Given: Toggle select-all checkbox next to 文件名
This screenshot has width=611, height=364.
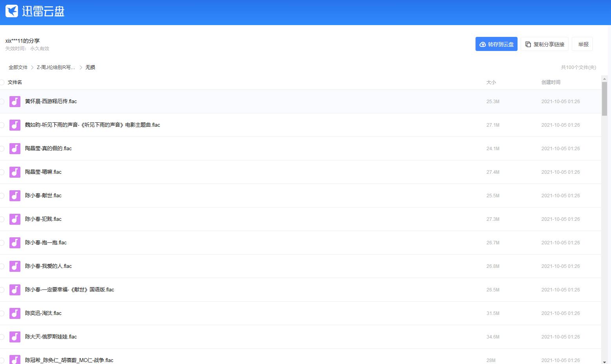Looking at the screenshot, I should pyautogui.click(x=2, y=82).
